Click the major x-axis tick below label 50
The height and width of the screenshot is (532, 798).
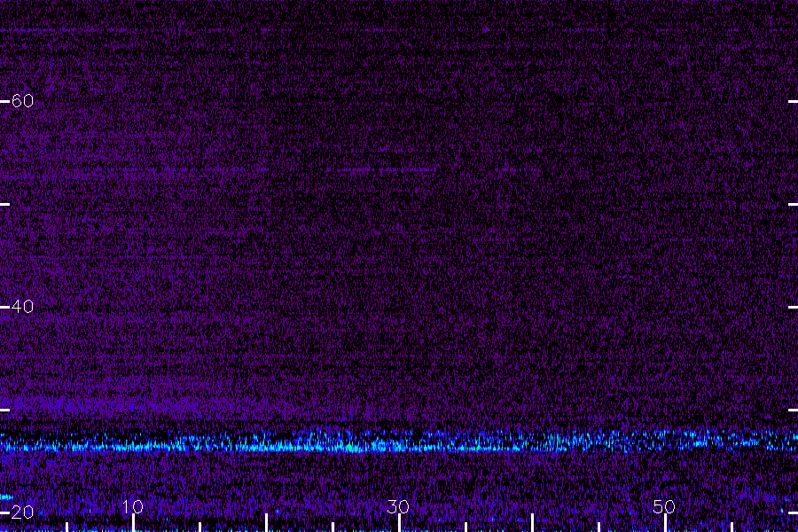click(x=665, y=523)
